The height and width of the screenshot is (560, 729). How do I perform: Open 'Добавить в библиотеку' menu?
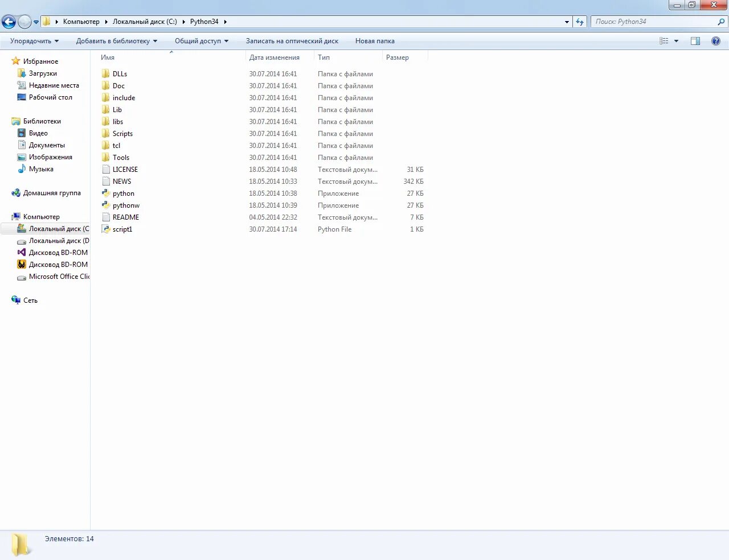click(x=117, y=41)
